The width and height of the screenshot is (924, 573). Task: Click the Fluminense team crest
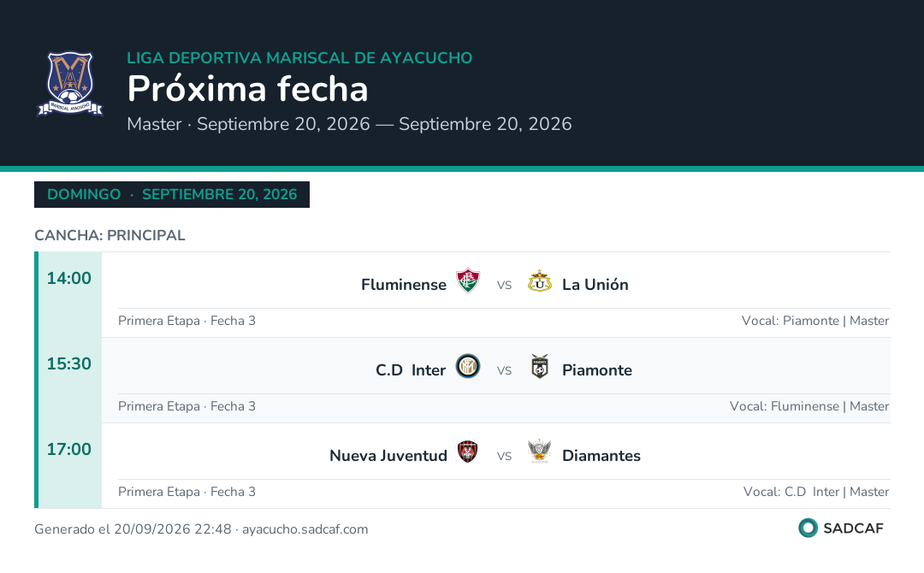[x=468, y=281]
